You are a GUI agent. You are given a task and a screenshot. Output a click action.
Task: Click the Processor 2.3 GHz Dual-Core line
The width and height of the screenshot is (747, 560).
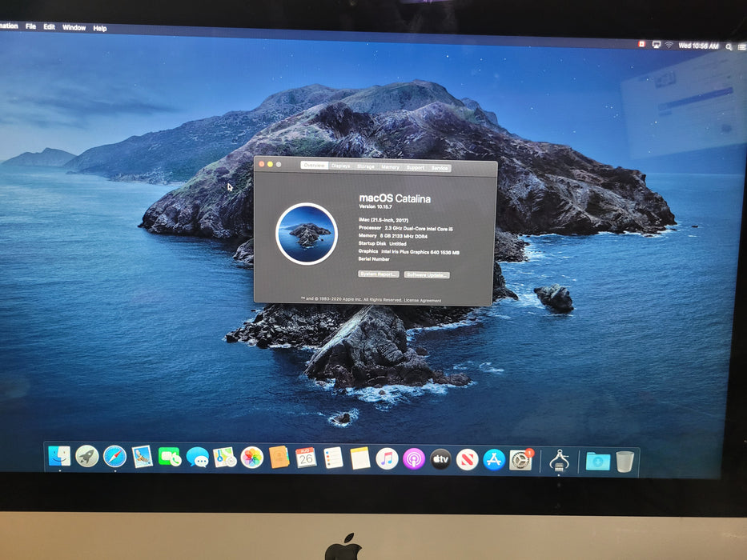pyautogui.click(x=406, y=228)
